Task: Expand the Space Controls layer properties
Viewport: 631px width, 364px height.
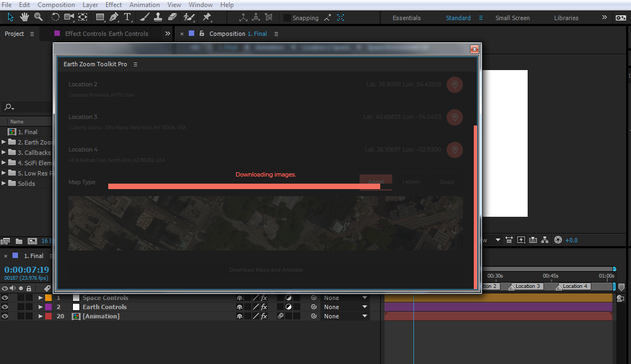Action: [x=40, y=298]
